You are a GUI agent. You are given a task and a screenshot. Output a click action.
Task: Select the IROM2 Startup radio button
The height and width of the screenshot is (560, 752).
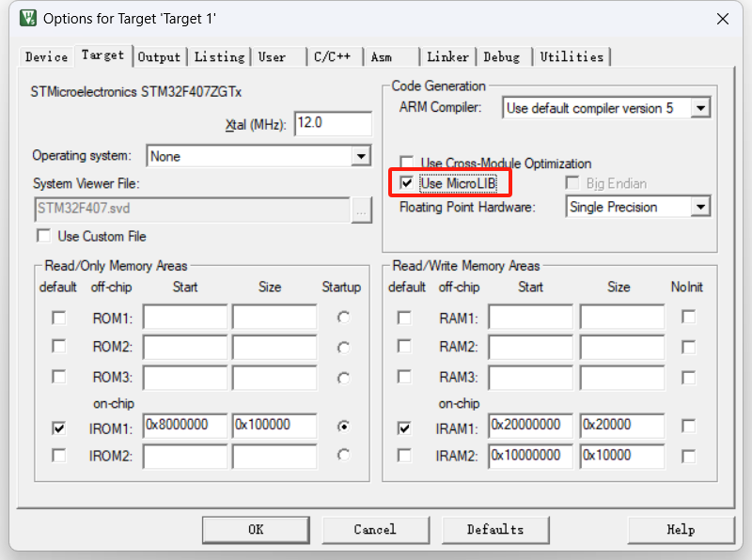click(x=343, y=456)
